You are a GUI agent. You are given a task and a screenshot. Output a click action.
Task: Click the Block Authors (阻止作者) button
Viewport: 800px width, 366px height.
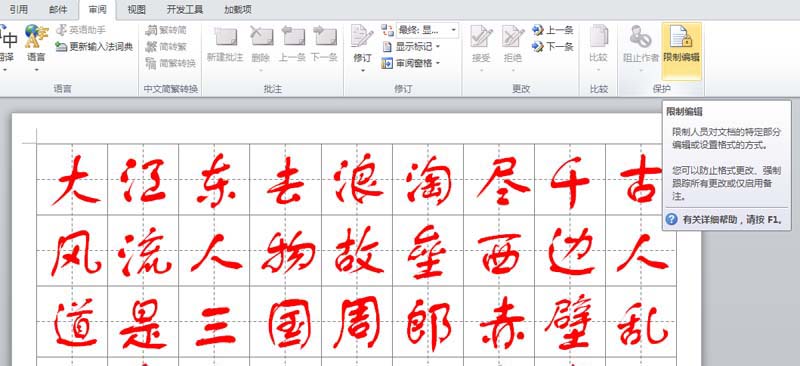coord(641,48)
